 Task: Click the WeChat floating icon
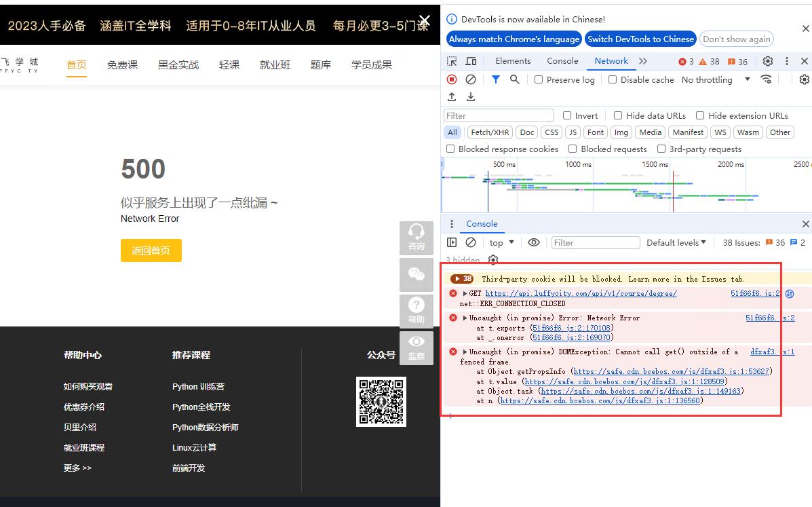pyautogui.click(x=417, y=274)
